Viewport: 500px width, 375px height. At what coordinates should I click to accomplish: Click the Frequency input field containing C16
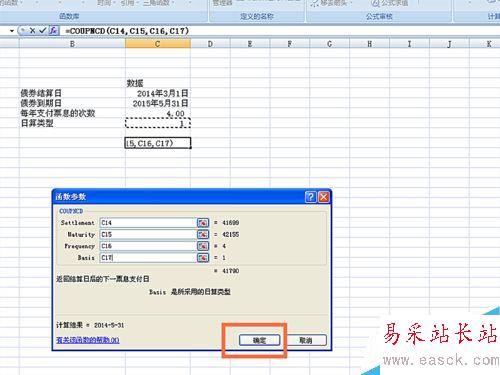coord(148,246)
